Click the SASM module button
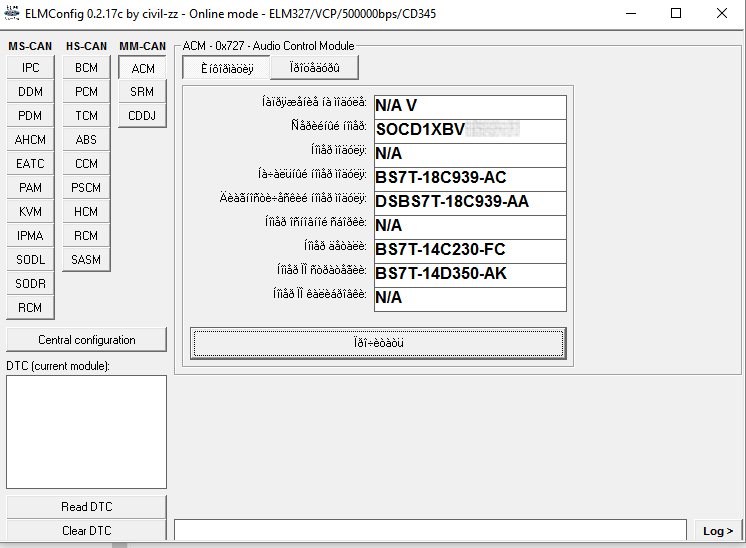 (86, 260)
